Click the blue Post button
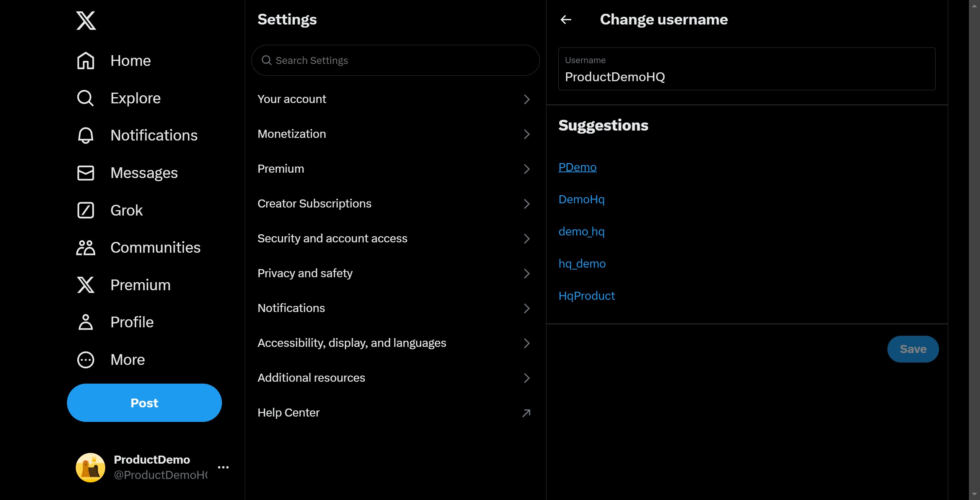Image resolution: width=980 pixels, height=500 pixels. 144,403
